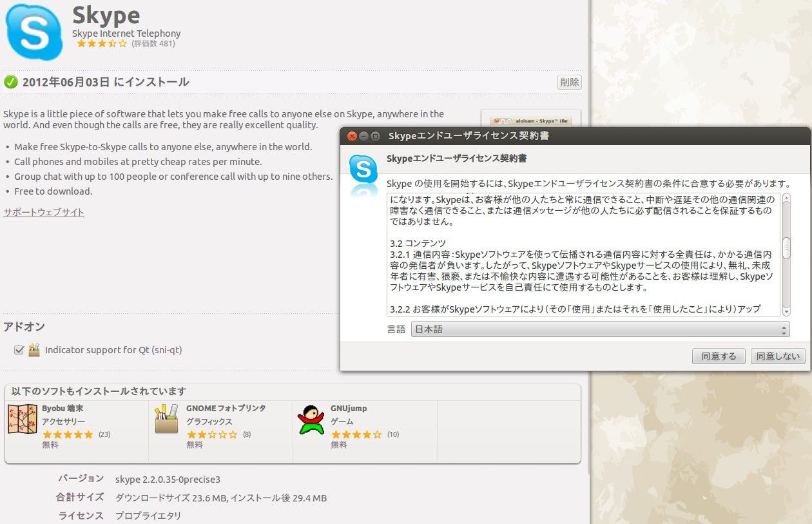The height and width of the screenshot is (524, 812).
Task: Click version text skype 2.2.0.35-0precise3
Action: (x=168, y=480)
